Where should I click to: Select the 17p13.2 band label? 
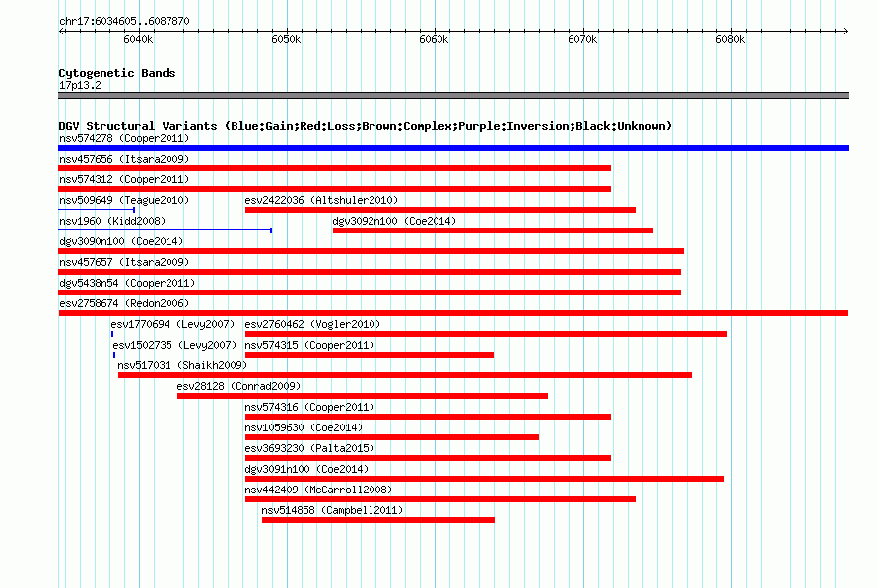pos(80,85)
